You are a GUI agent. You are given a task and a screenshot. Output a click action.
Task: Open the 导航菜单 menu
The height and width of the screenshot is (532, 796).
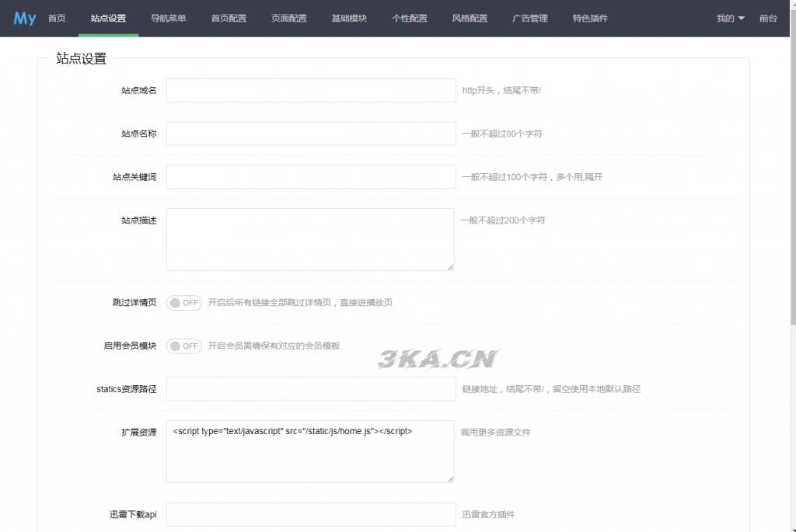tap(168, 18)
